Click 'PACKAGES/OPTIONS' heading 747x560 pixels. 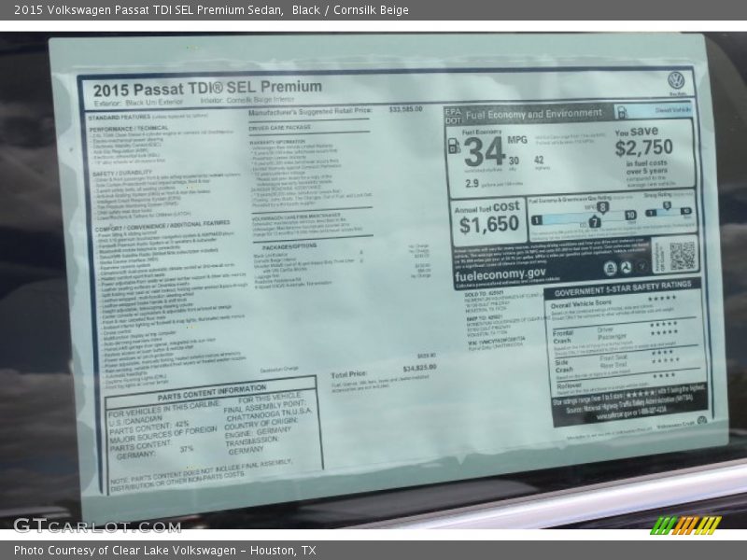pyautogui.click(x=289, y=246)
